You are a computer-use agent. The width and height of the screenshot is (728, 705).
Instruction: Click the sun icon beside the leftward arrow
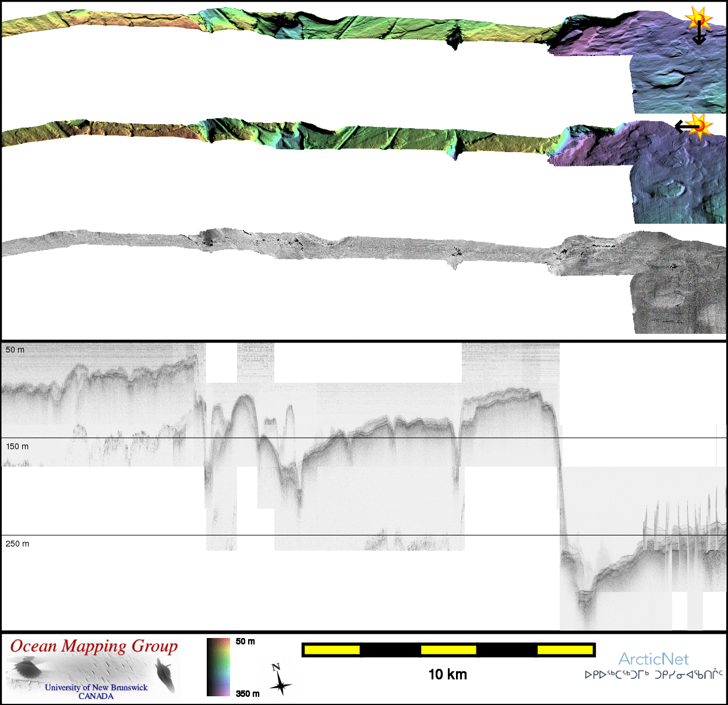[701, 125]
